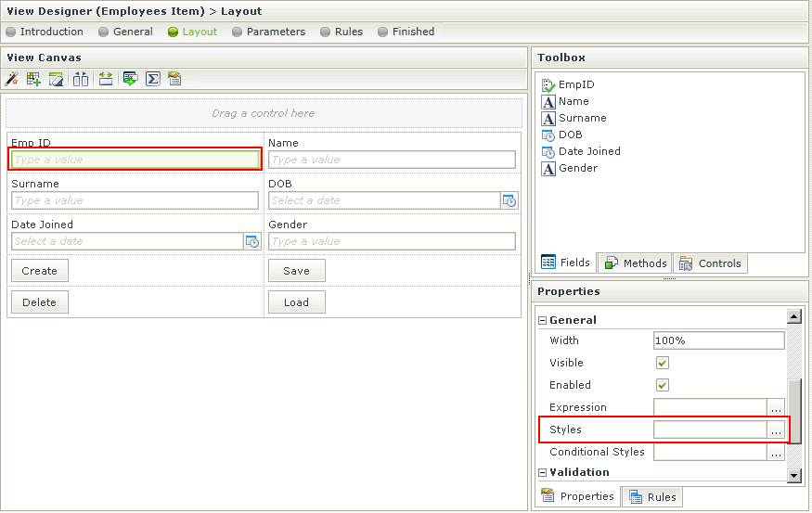Click the Delete button on canvas
812x513 pixels.
pyautogui.click(x=40, y=302)
